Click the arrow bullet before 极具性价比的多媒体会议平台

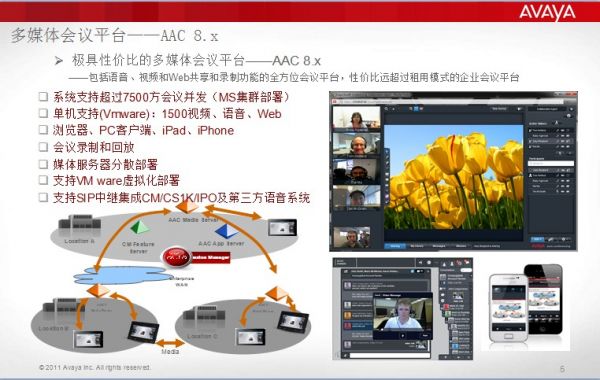(59, 60)
